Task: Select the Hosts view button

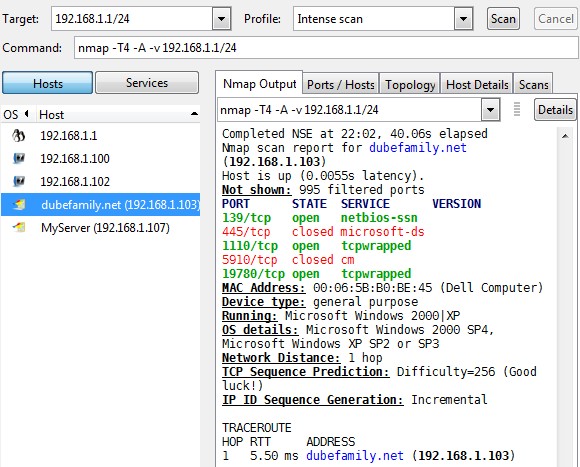Action: tap(47, 83)
